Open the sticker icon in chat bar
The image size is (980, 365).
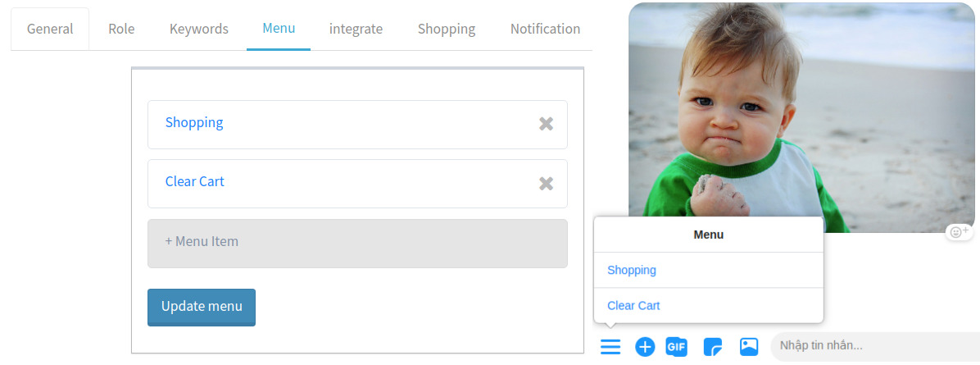tap(713, 346)
